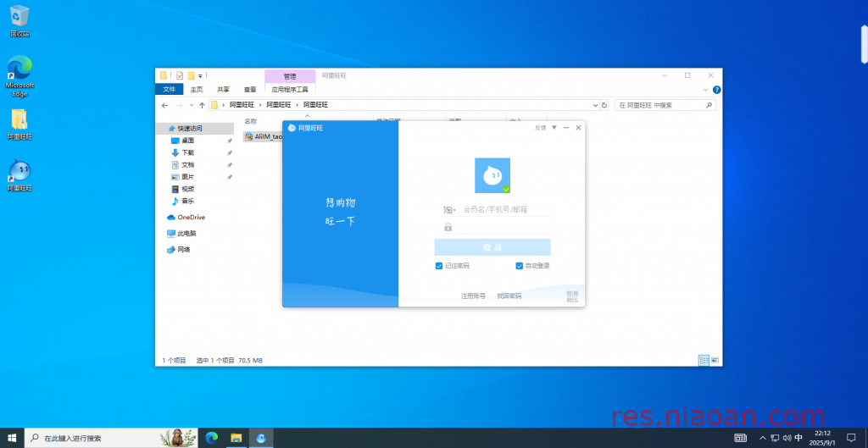Minimize the AliWangWang login window
Image resolution: width=868 pixels, height=448 pixels.
pos(566,128)
